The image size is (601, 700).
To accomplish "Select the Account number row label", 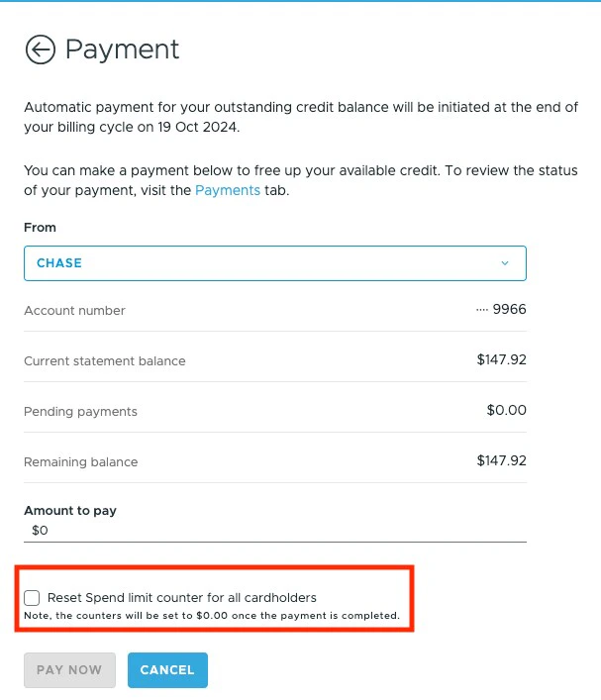I will (x=74, y=311).
